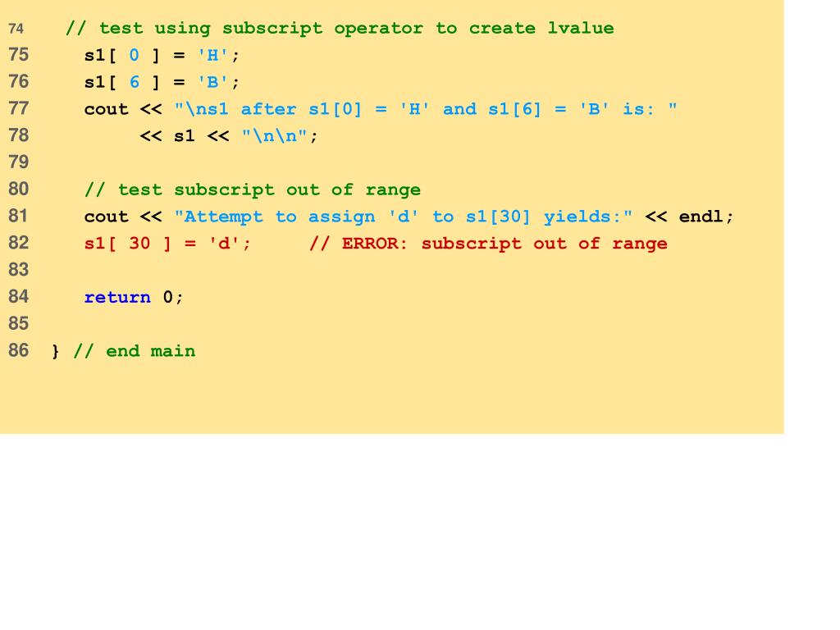Click the closing brace on line 86
The height and width of the screenshot is (630, 840).
coord(56,352)
